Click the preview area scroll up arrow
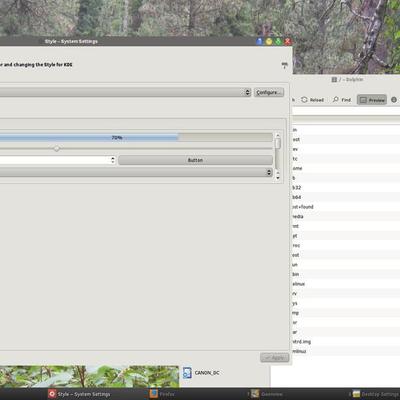400x400 pixels. pos(278,136)
